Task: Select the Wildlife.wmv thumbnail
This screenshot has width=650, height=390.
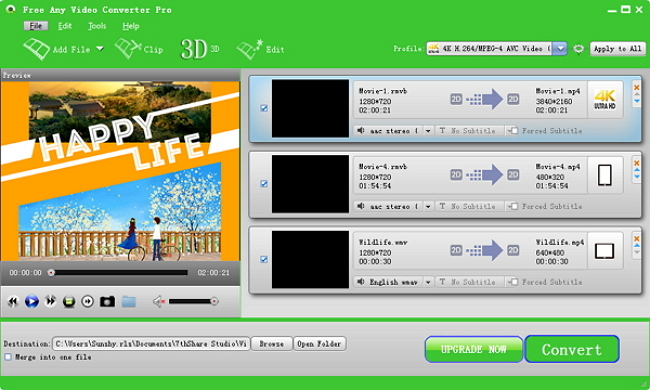Action: coord(310,259)
